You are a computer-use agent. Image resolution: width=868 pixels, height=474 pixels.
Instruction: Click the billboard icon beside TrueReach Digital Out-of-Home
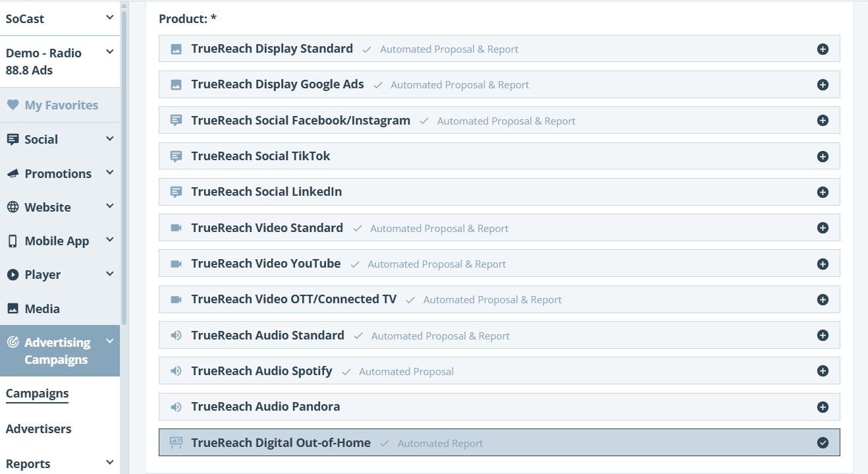point(176,443)
